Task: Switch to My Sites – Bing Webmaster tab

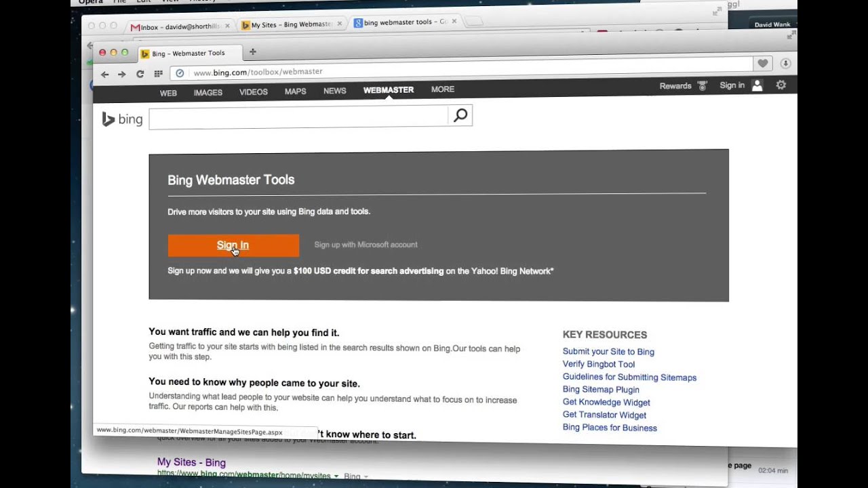Action: (292, 25)
